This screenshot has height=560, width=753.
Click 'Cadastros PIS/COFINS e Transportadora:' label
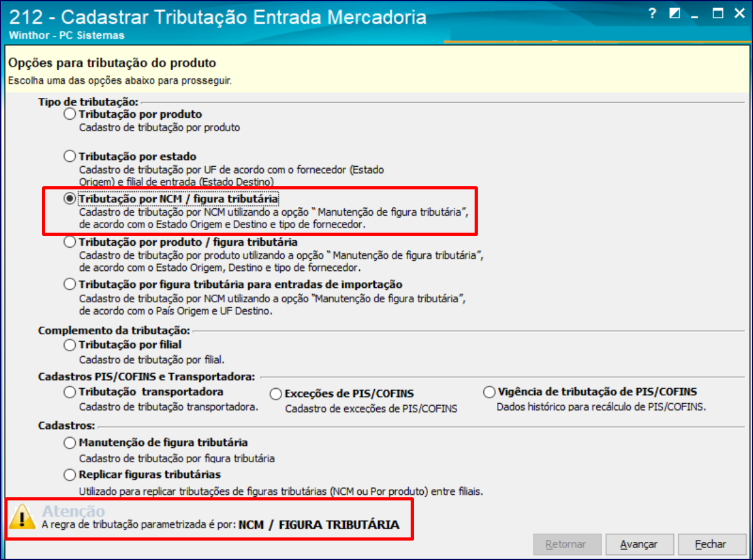click(147, 377)
